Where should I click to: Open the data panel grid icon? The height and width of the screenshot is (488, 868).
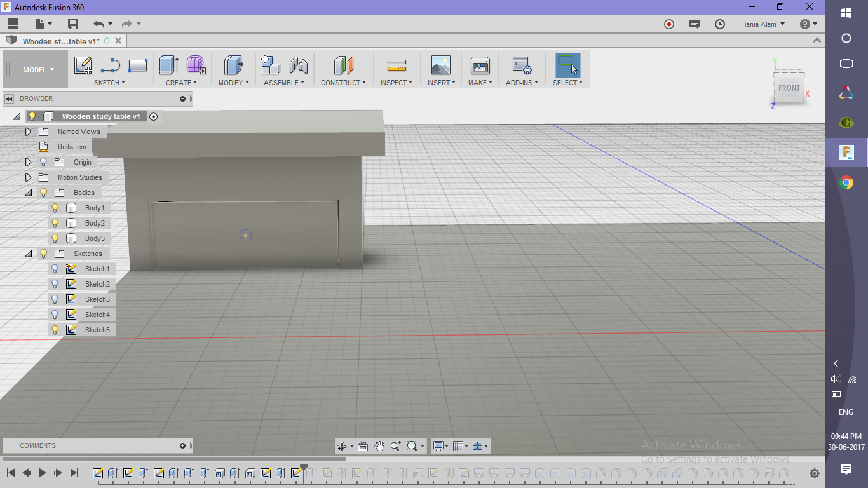click(13, 24)
